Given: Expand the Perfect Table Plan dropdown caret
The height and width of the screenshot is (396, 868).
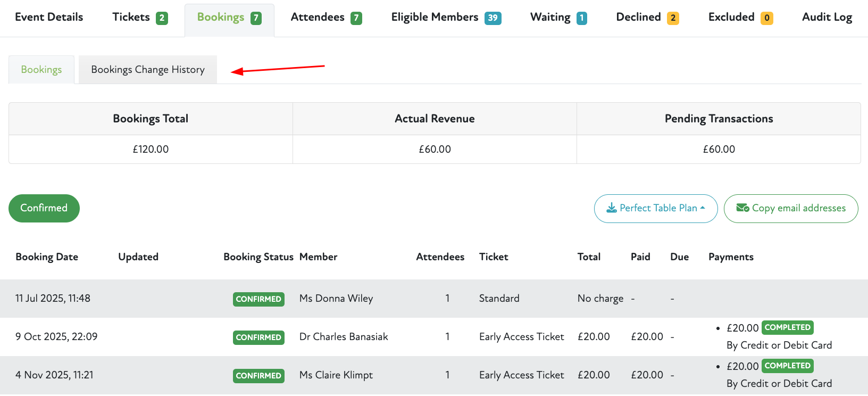Looking at the screenshot, I should [x=703, y=208].
